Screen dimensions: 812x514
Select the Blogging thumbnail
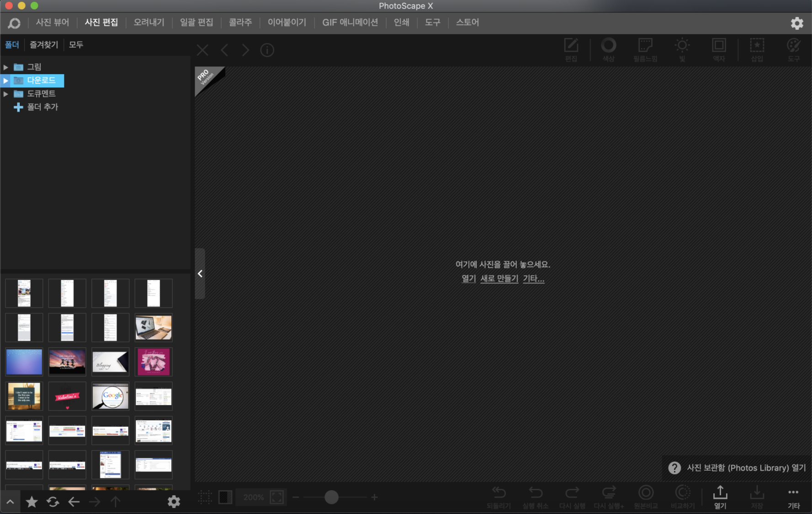(x=110, y=362)
